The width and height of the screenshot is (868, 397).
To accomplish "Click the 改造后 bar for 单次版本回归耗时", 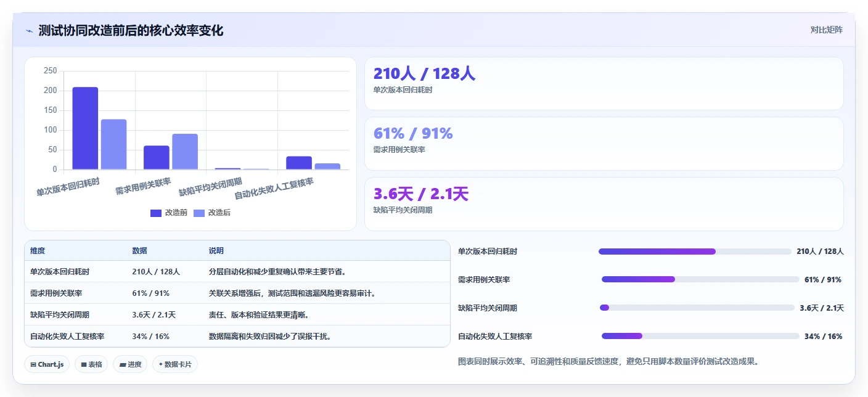I will [x=113, y=144].
